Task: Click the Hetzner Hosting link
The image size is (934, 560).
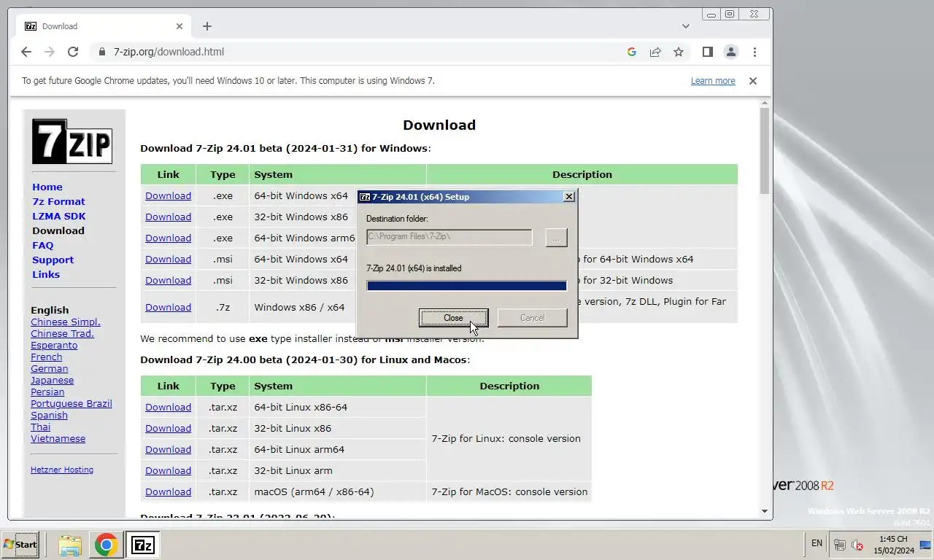Action: click(x=62, y=470)
